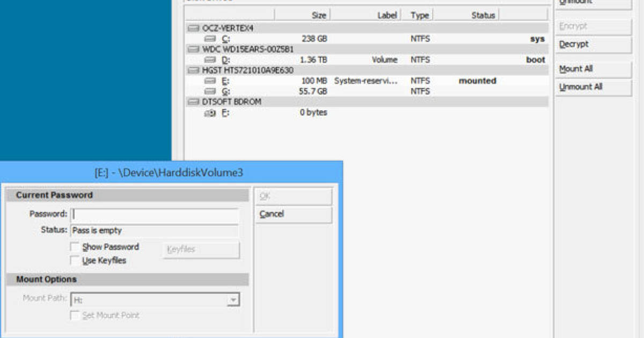Image resolution: width=644 pixels, height=338 pixels.
Task: Click the Mount All button
Action: pyautogui.click(x=592, y=69)
